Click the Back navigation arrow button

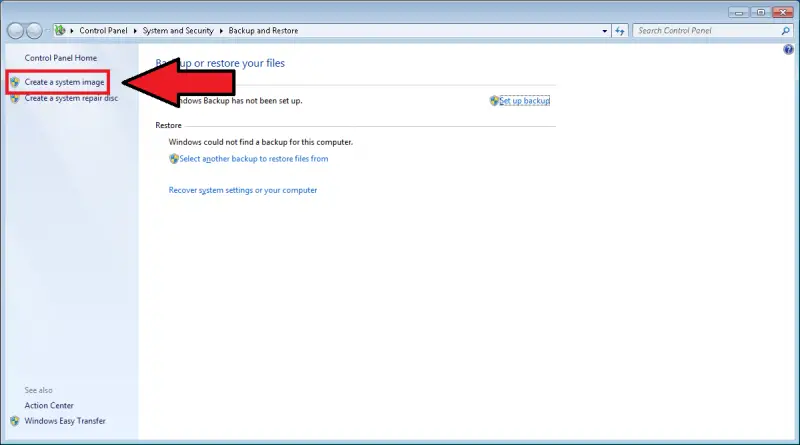point(15,31)
